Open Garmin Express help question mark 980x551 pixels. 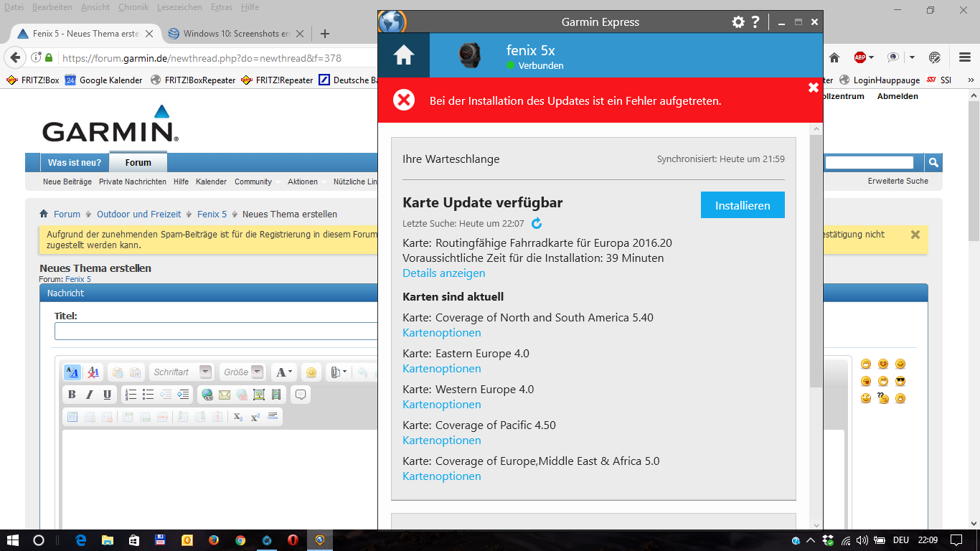click(x=755, y=22)
